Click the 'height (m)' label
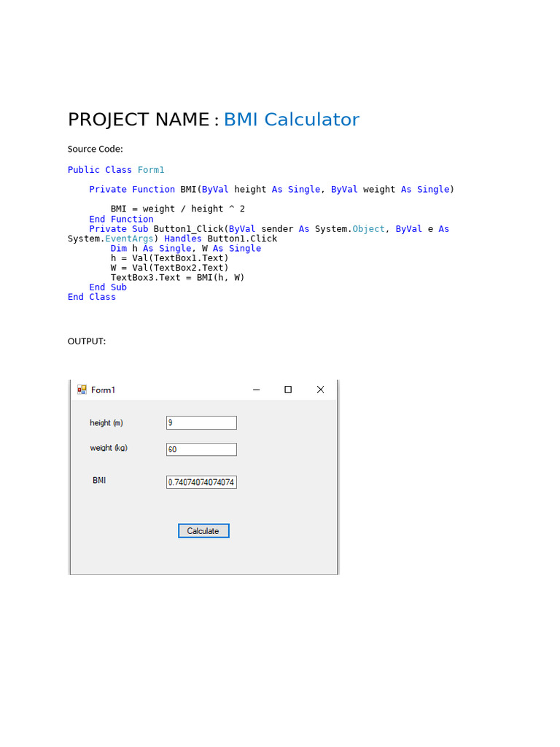Screen dimensions: 560x747 pos(106,422)
